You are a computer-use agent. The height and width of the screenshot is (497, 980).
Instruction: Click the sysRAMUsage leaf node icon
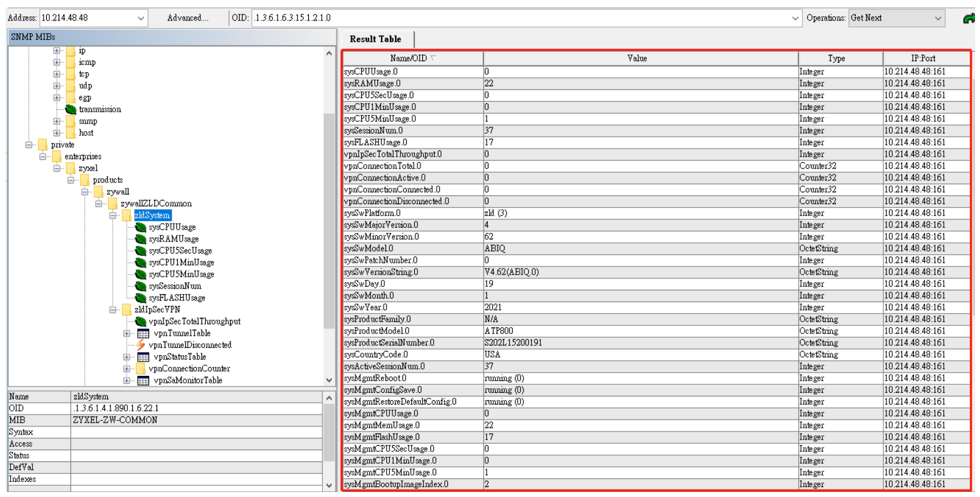[141, 239]
